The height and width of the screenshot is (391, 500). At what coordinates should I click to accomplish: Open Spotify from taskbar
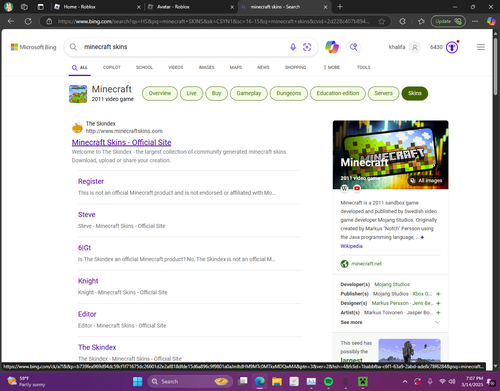pyautogui.click(x=329, y=381)
